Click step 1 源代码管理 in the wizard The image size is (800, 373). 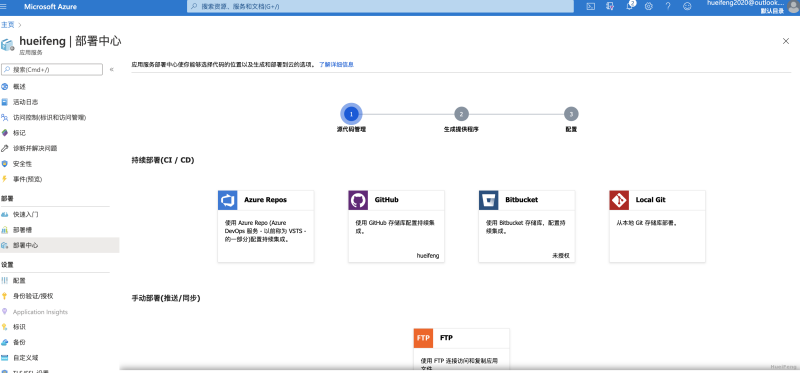tap(351, 114)
